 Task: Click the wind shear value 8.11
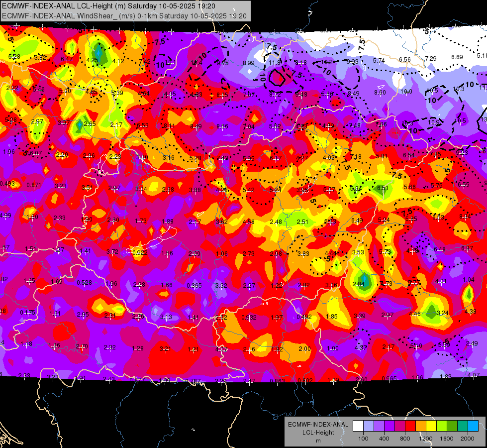[169, 126]
